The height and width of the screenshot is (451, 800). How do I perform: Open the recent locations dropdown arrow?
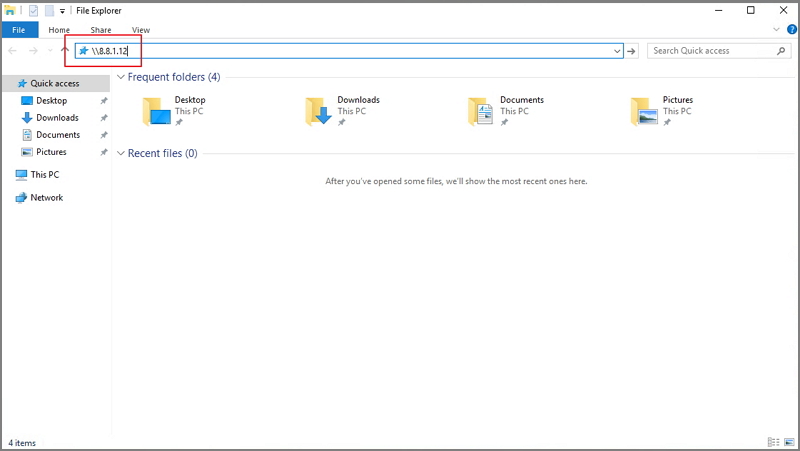50,51
